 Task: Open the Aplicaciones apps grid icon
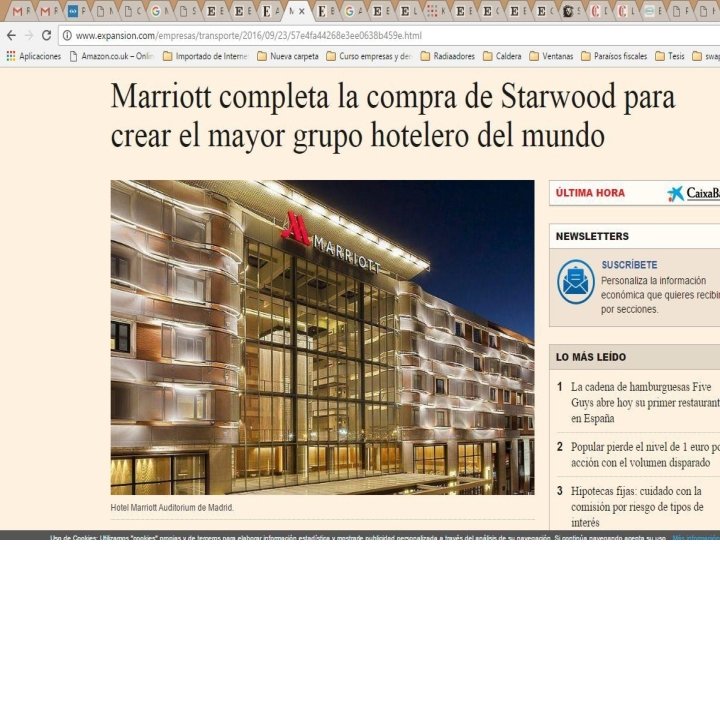click(11, 56)
